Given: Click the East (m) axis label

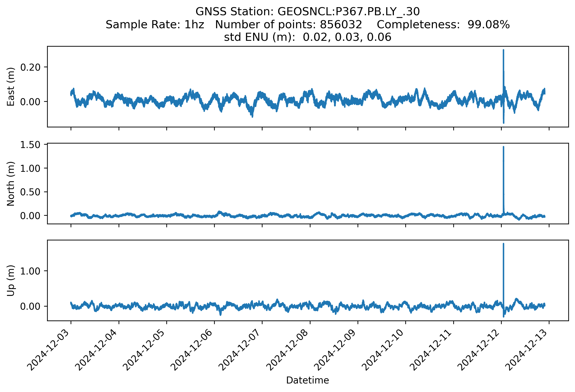Looking at the screenshot, I should [11, 87].
